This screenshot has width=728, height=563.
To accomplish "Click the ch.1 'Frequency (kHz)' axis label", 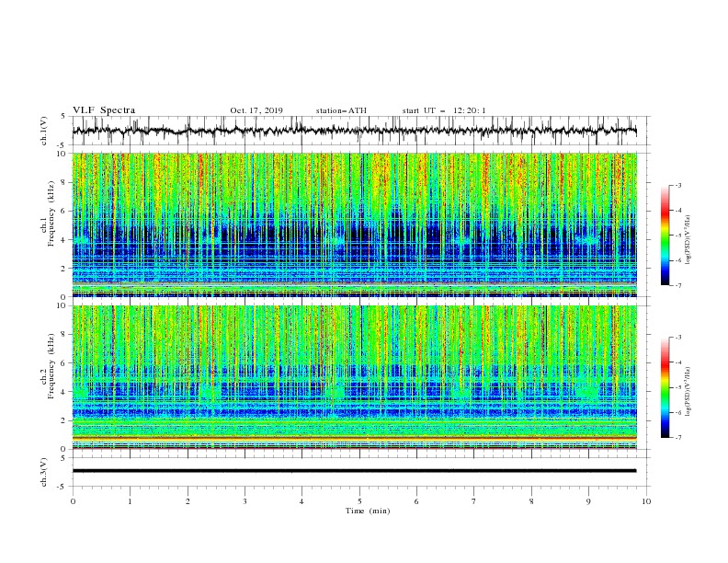I will (x=51, y=213).
